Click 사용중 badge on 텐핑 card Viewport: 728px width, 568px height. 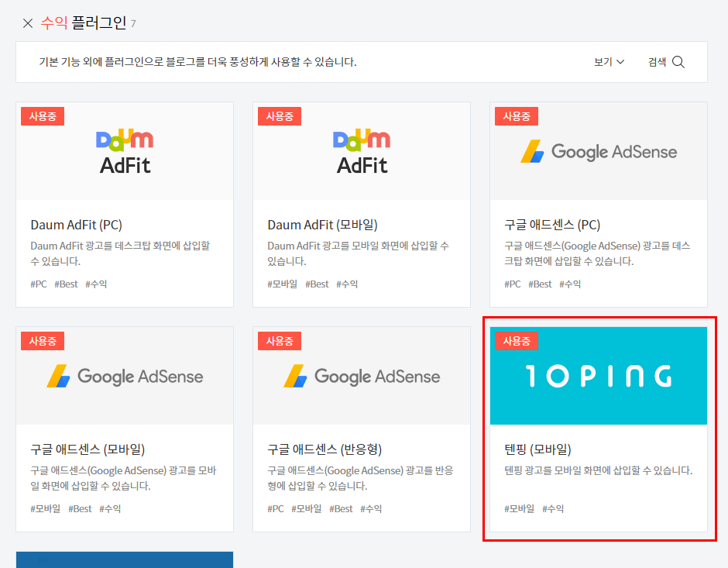[517, 341]
